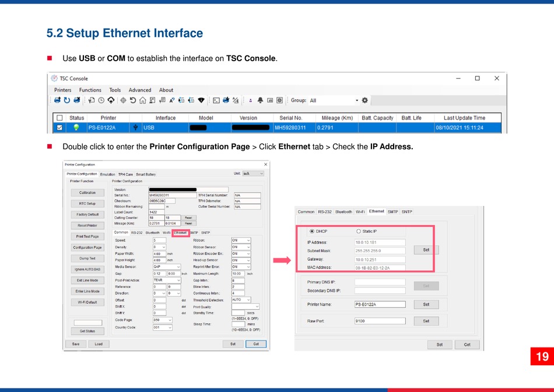Click the home icon in the toolbar

coord(142,100)
